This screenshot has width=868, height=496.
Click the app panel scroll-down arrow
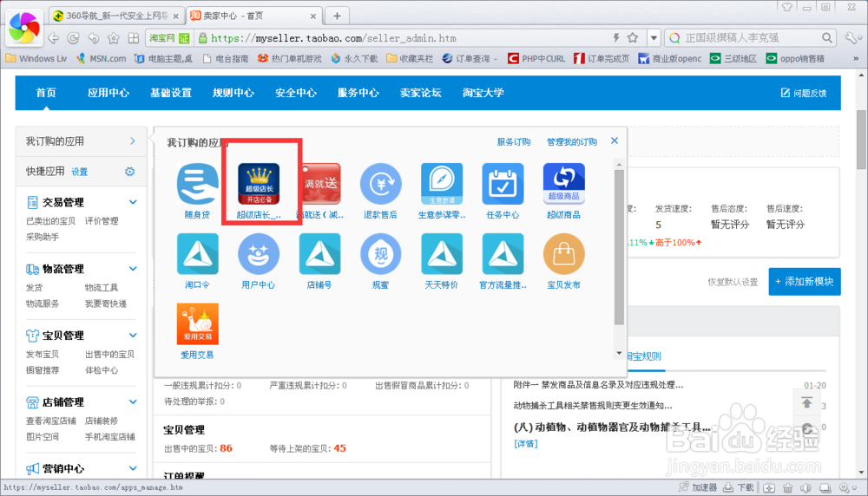tap(619, 353)
